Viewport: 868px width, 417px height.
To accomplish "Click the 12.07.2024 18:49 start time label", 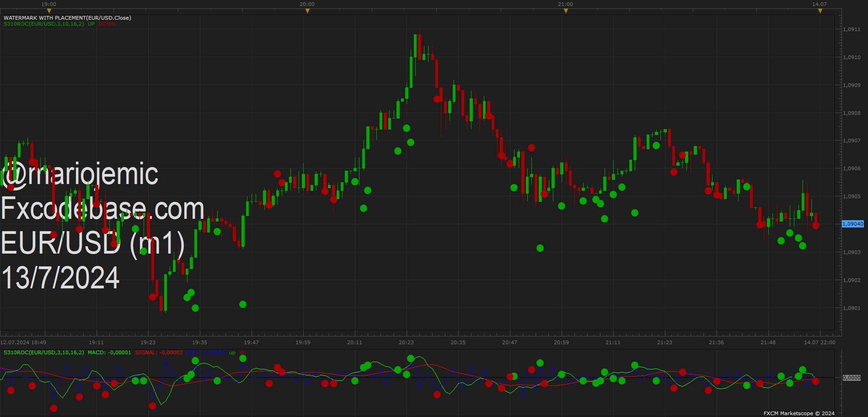I will coord(23,342).
